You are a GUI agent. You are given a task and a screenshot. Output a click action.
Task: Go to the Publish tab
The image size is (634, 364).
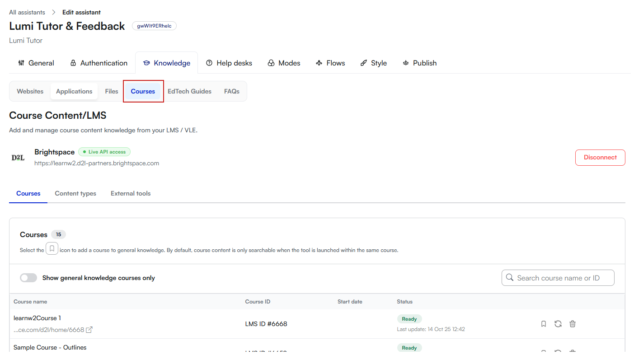pos(419,63)
